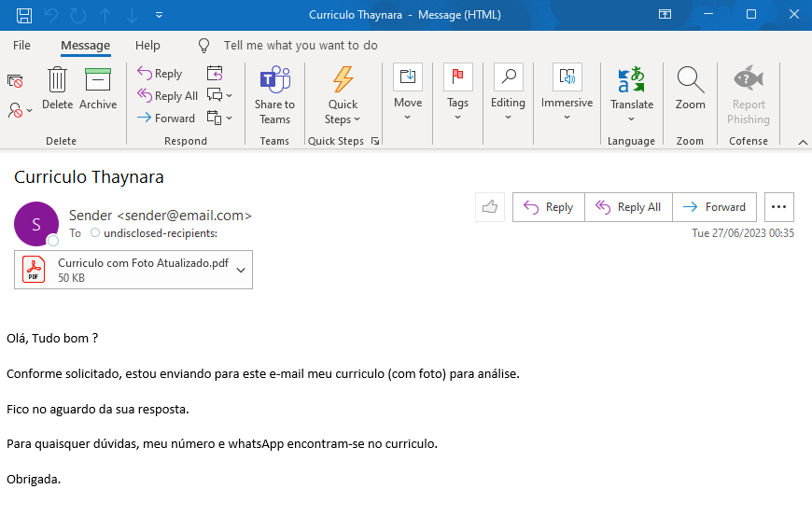Expand the PDF attachment options arrow
The width and height of the screenshot is (812, 517).
[241, 270]
